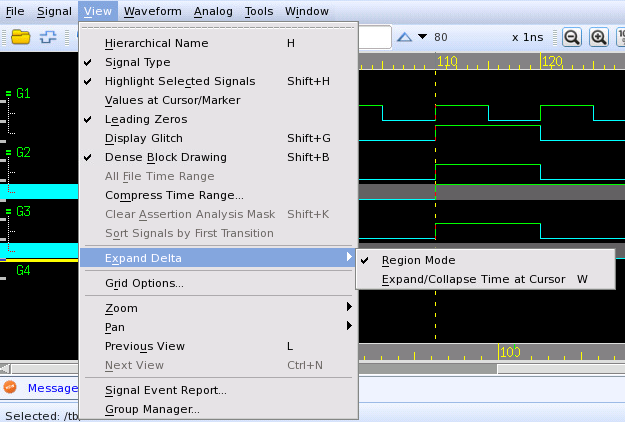The width and height of the screenshot is (625, 422).
Task: Uncheck Region Mode in submenu
Action: point(485,260)
